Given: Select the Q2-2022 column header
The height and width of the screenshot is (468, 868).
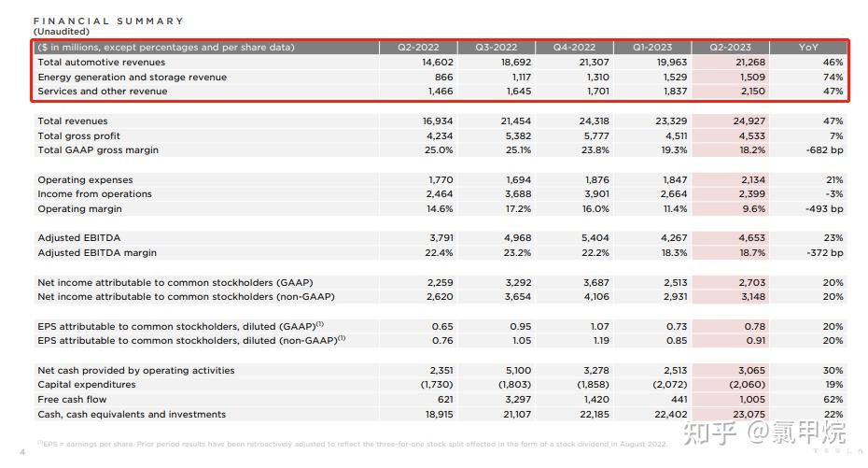Looking at the screenshot, I should click(x=418, y=48).
